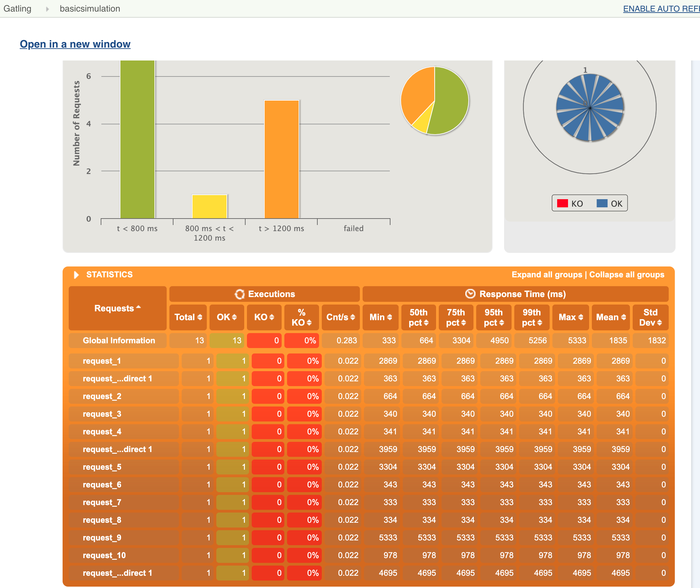Viewport: 700px width, 588px height.
Task: Select request_5 row
Action: [369, 467]
